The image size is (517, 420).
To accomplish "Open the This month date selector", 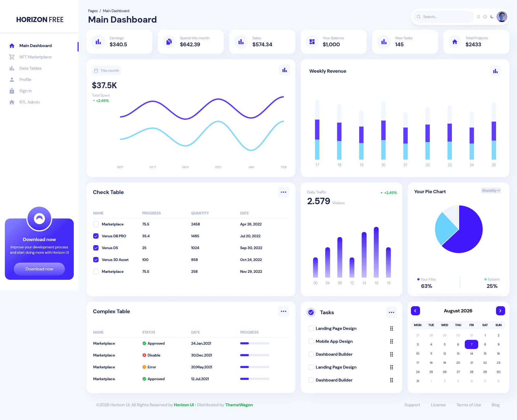I will (x=107, y=70).
